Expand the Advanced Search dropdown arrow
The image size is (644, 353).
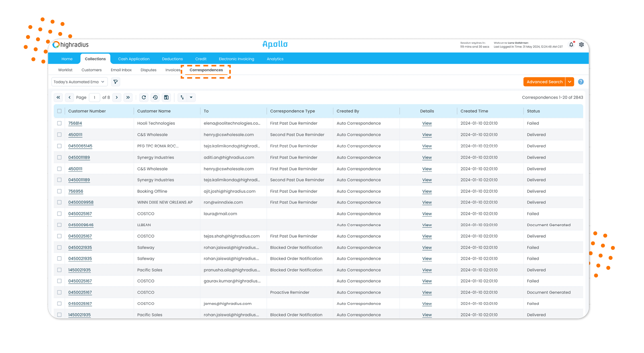[x=570, y=82]
